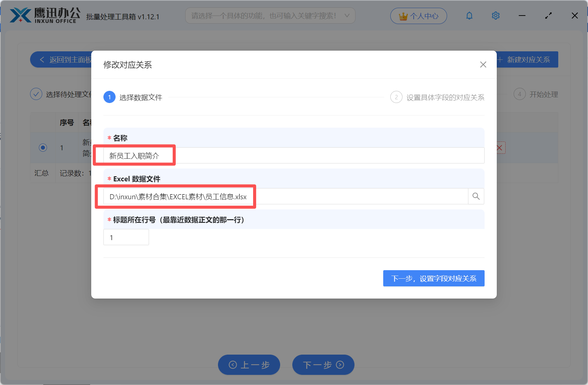Click the 上一步 button at bottom
The image size is (588, 385).
click(249, 365)
